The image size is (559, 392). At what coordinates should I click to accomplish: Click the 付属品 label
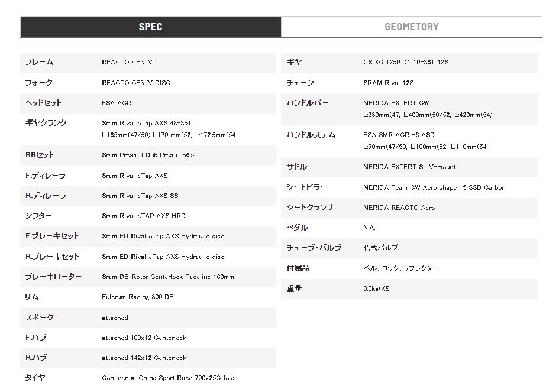298,268
